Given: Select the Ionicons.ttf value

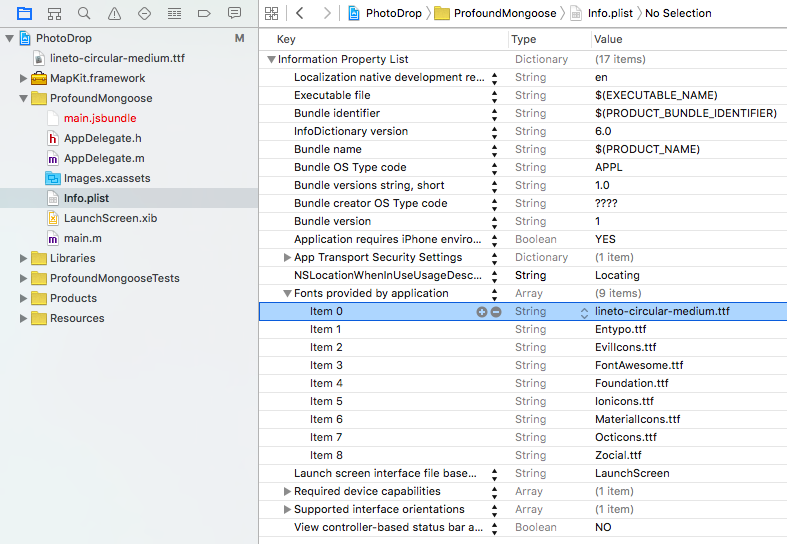Looking at the screenshot, I should tap(624, 402).
